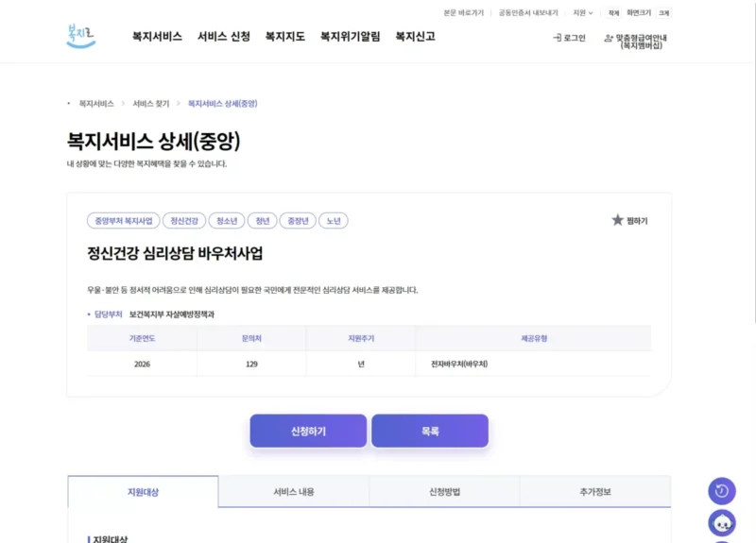756x543 pixels.
Task: Click the 지원주기 column header
Action: click(x=361, y=338)
